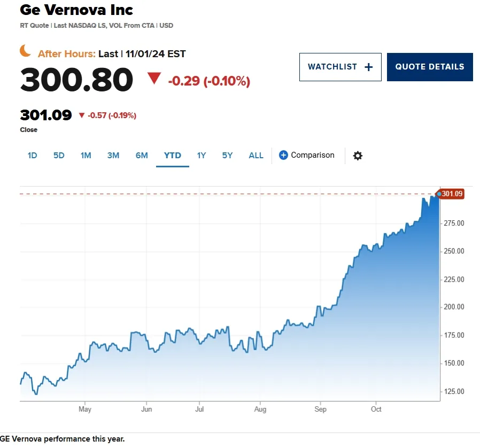Select the 1D time range

coord(32,156)
